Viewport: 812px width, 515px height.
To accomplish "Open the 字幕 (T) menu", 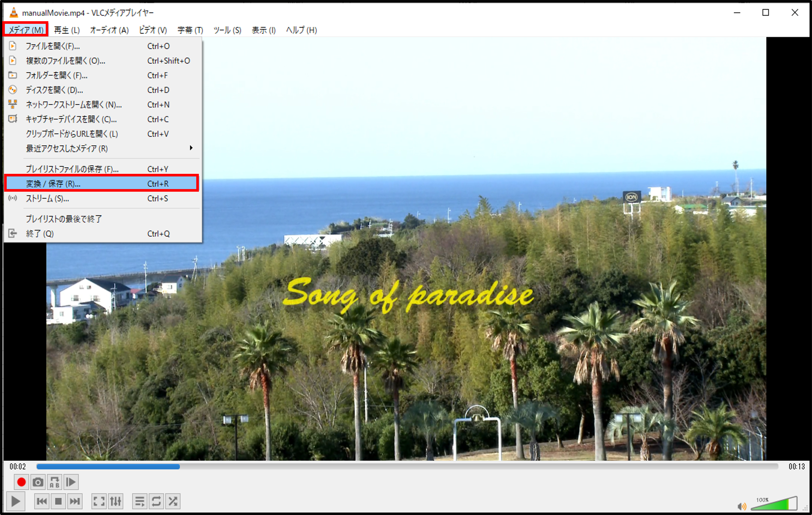I will (x=190, y=30).
